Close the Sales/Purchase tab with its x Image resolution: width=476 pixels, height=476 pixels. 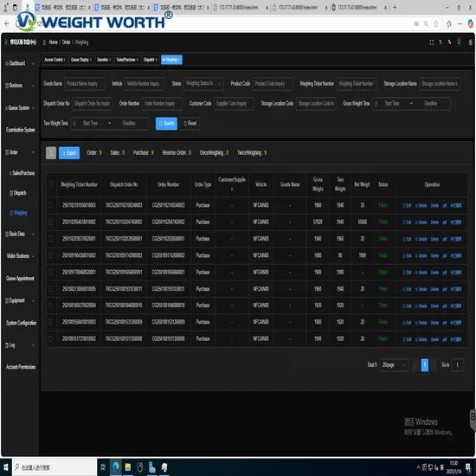(138, 60)
